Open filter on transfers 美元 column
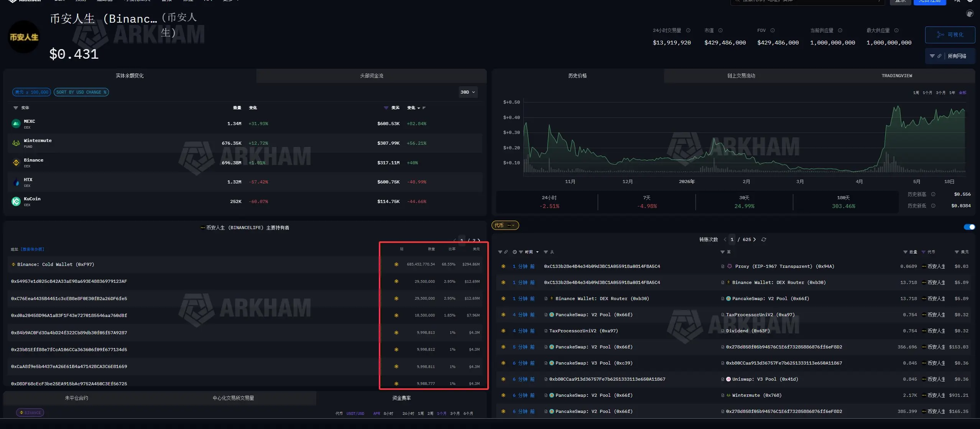 point(957,252)
